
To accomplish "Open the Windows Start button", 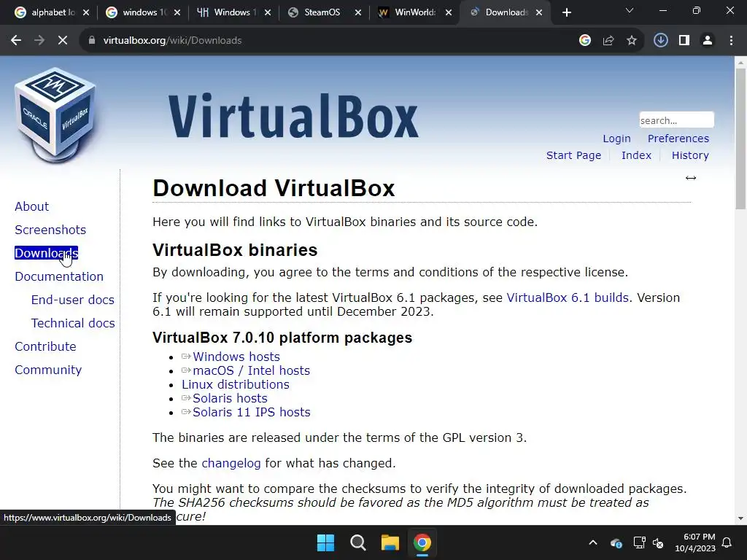I will 326,542.
